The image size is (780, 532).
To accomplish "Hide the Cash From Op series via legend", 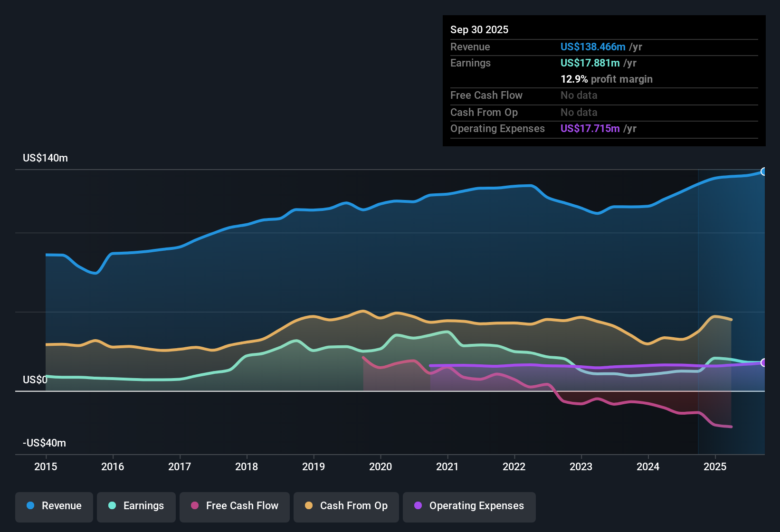I will 346,506.
